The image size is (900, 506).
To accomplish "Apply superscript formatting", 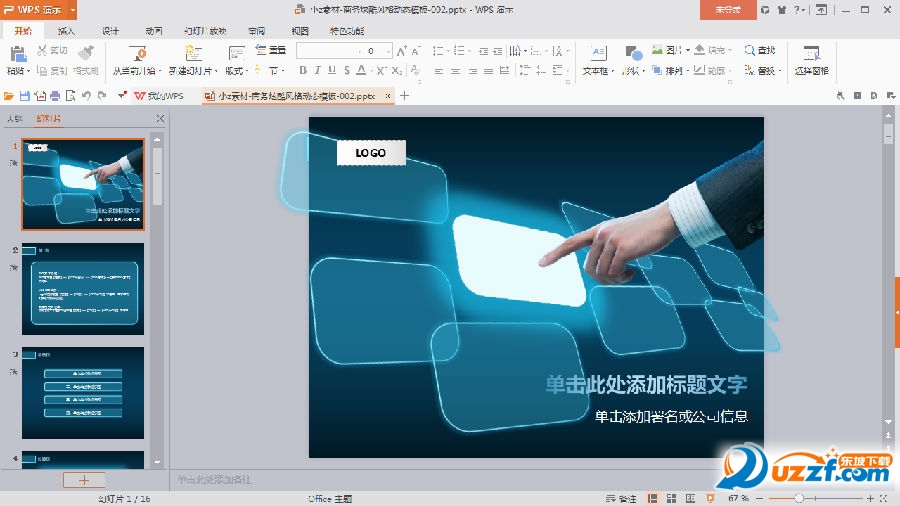I will tap(381, 71).
